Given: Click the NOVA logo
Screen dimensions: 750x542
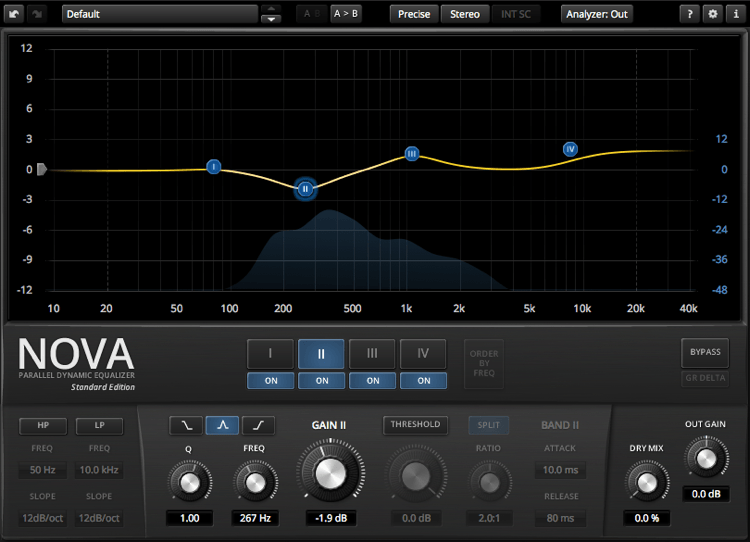Looking at the screenshot, I should click(77, 354).
